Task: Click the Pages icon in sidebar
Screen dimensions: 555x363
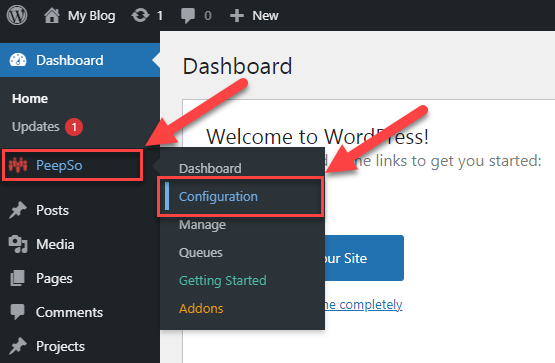Action: point(17,278)
